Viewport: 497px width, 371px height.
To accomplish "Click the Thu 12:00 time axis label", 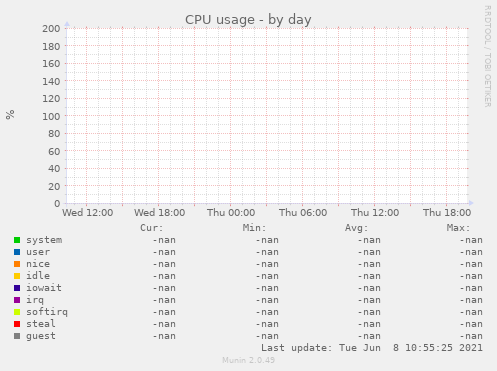I will click(375, 213).
